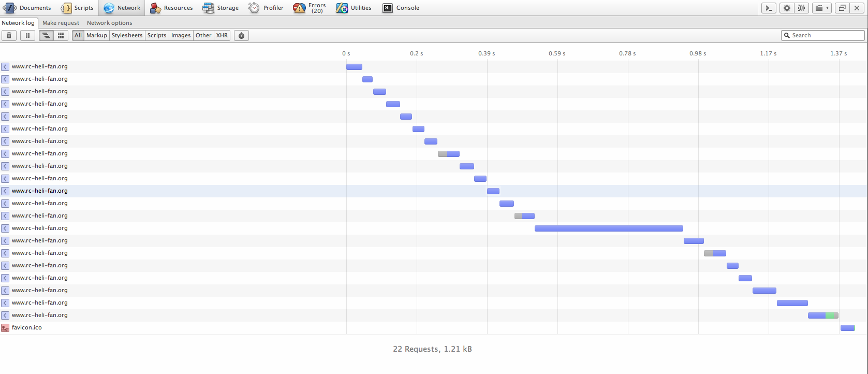Click the 0.2 s timeline marker

tap(417, 53)
